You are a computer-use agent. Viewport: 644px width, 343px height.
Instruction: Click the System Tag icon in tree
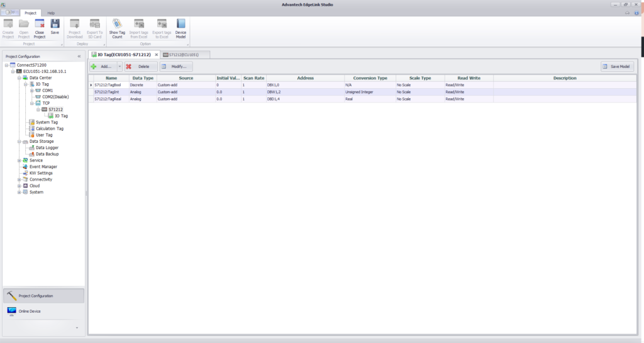point(31,122)
